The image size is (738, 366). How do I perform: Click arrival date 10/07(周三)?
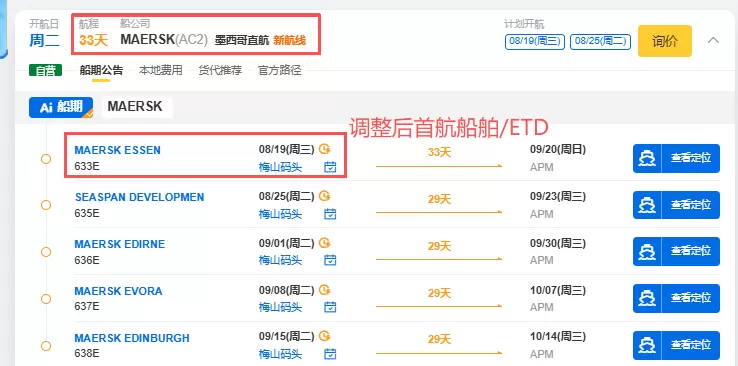[x=558, y=290]
